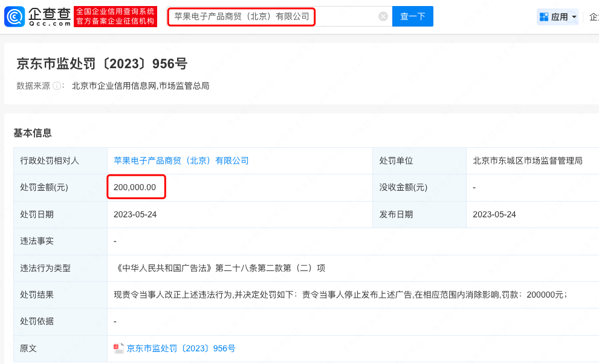
Task: Open the partially visible 企 menu item at top right
Action: point(594,17)
